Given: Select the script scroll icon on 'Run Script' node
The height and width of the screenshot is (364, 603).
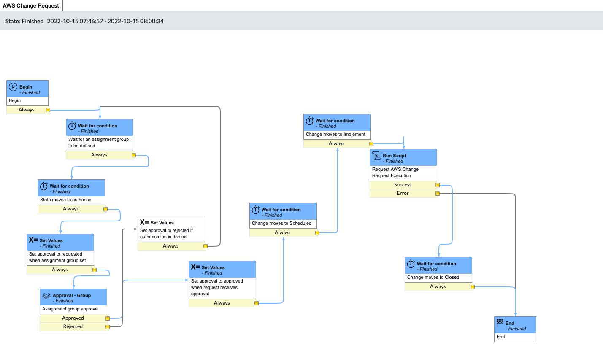Looking at the screenshot, I should point(376,156).
